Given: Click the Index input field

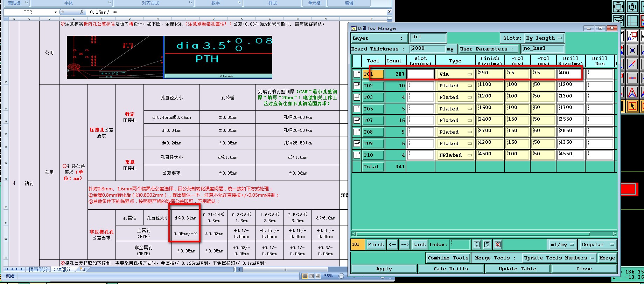Looking at the screenshot, I should 460,244.
